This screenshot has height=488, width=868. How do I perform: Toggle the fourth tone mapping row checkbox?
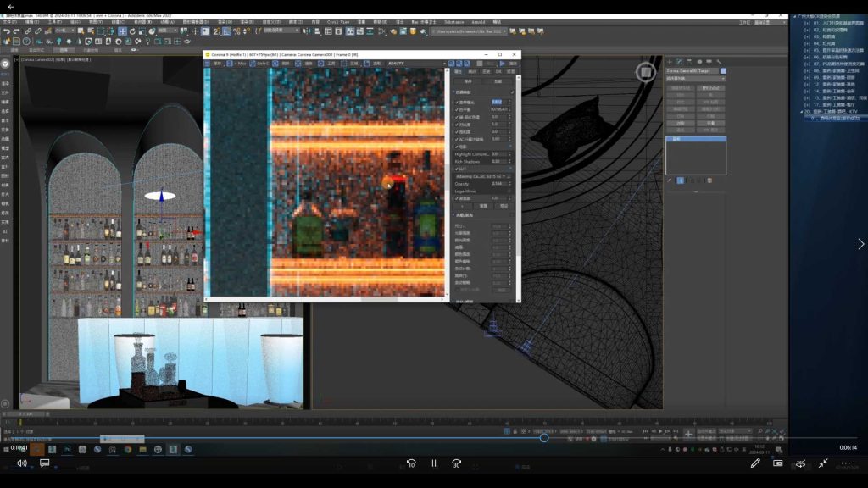457,125
